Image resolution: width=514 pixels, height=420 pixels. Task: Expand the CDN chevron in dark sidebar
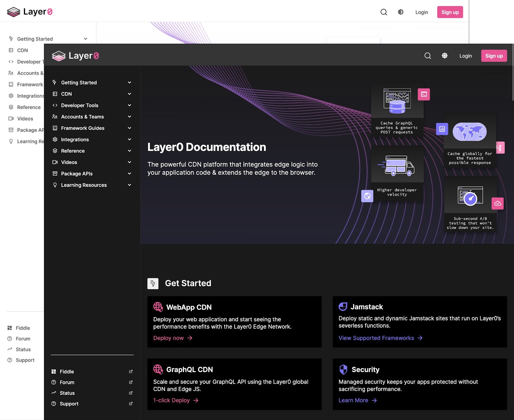click(x=129, y=94)
